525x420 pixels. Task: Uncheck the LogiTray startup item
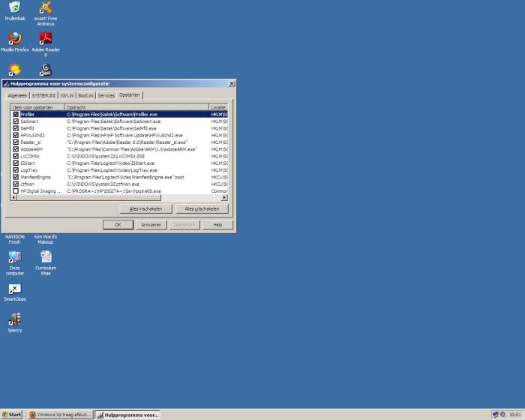pyautogui.click(x=16, y=170)
